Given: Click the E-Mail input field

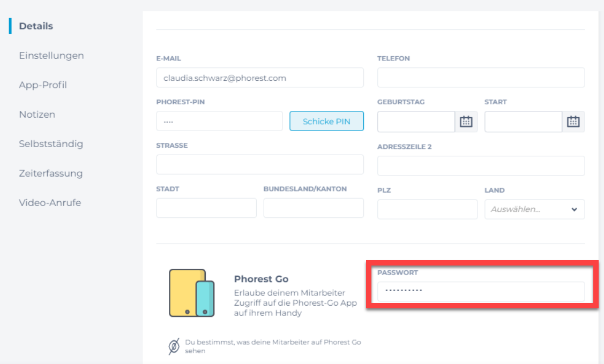Looking at the screenshot, I should (260, 78).
